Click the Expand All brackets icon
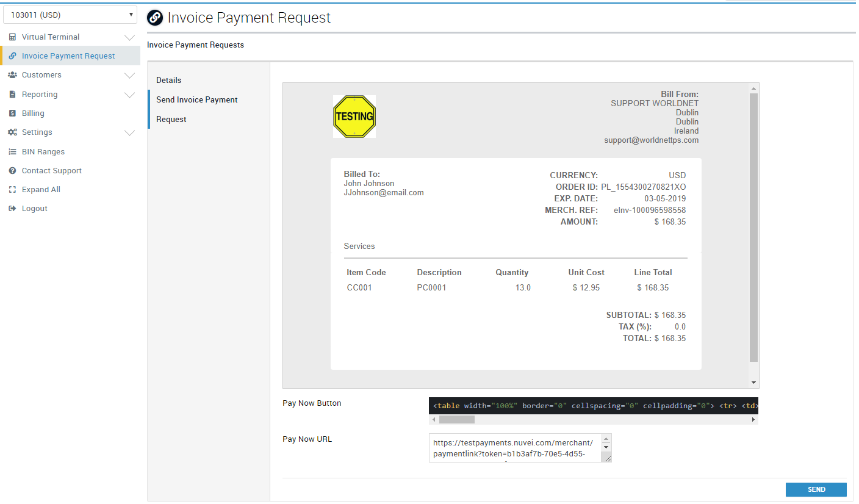The width and height of the screenshot is (859, 504). click(x=12, y=190)
